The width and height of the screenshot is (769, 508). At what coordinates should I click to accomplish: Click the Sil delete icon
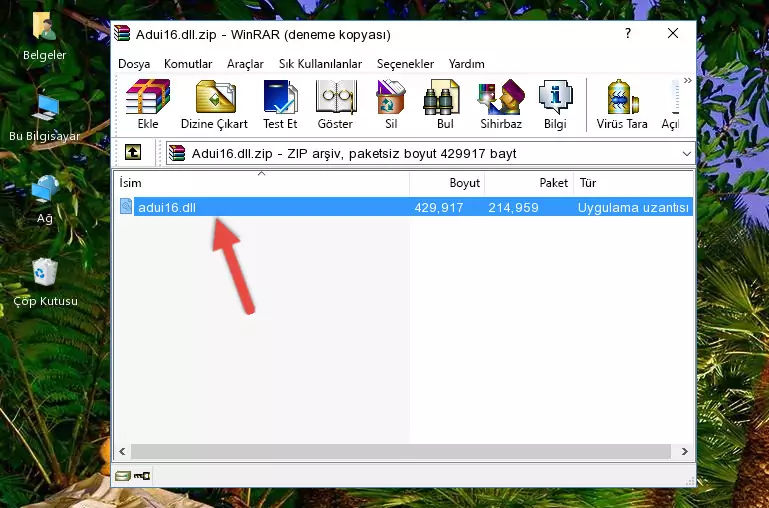click(x=391, y=104)
